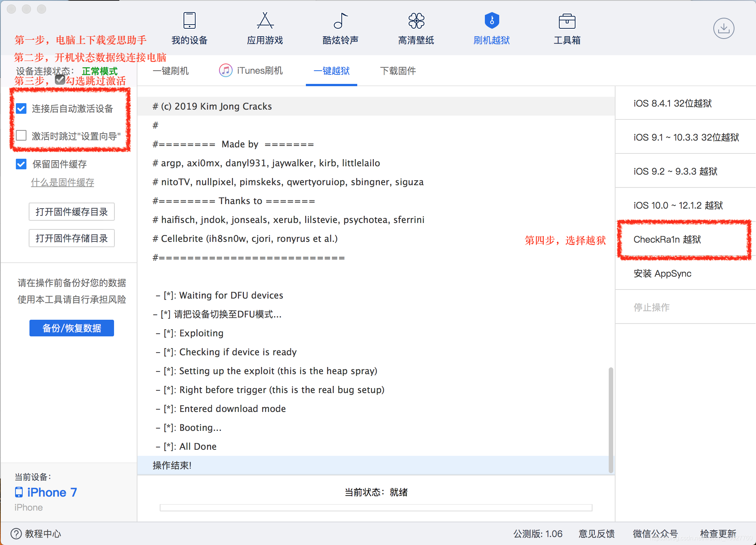756x545 pixels.
Task: Click the iTunes music icon
Action: click(226, 70)
